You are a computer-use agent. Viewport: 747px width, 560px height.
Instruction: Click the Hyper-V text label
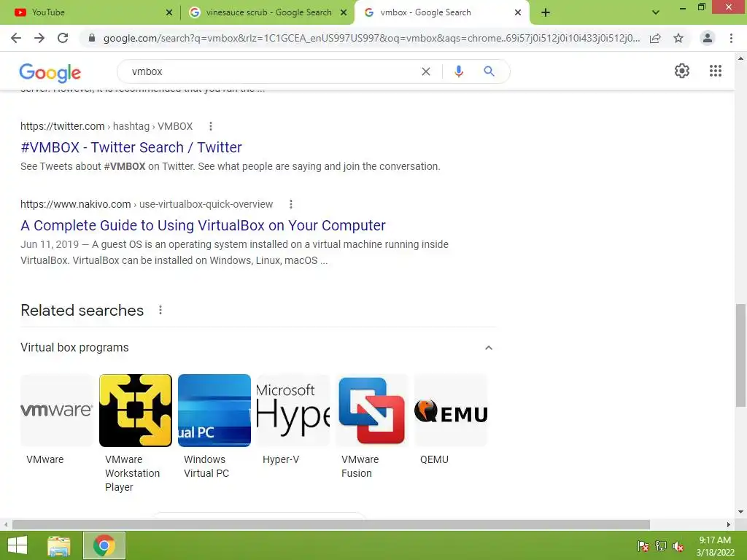tap(281, 459)
